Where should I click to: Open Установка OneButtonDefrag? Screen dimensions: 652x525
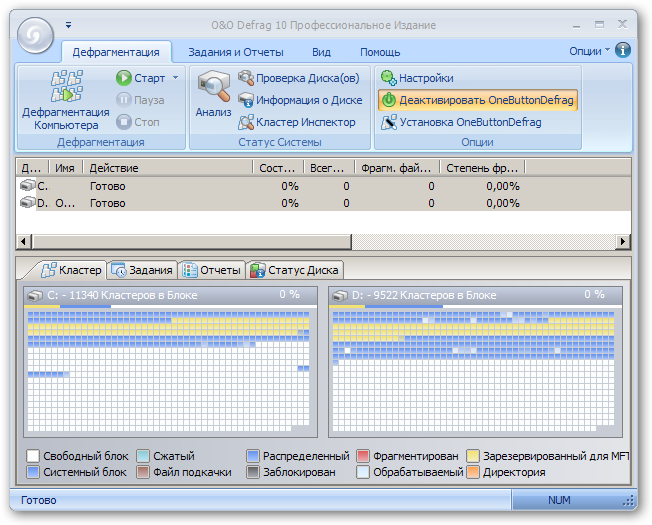pos(461,122)
